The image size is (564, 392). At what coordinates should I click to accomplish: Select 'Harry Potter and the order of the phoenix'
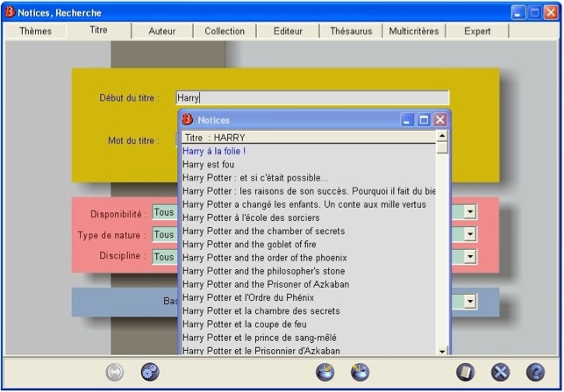309,258
